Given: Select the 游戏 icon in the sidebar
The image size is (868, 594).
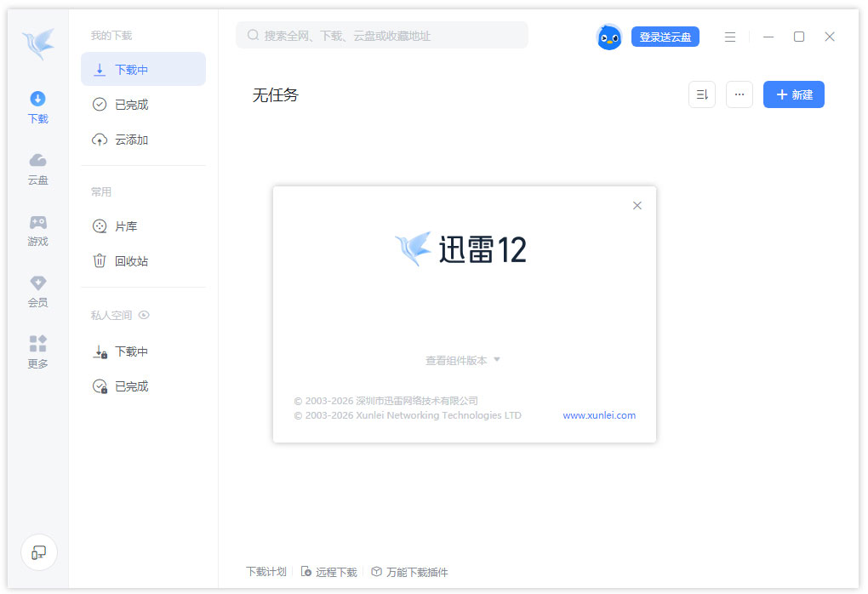Looking at the screenshot, I should coord(37,230).
